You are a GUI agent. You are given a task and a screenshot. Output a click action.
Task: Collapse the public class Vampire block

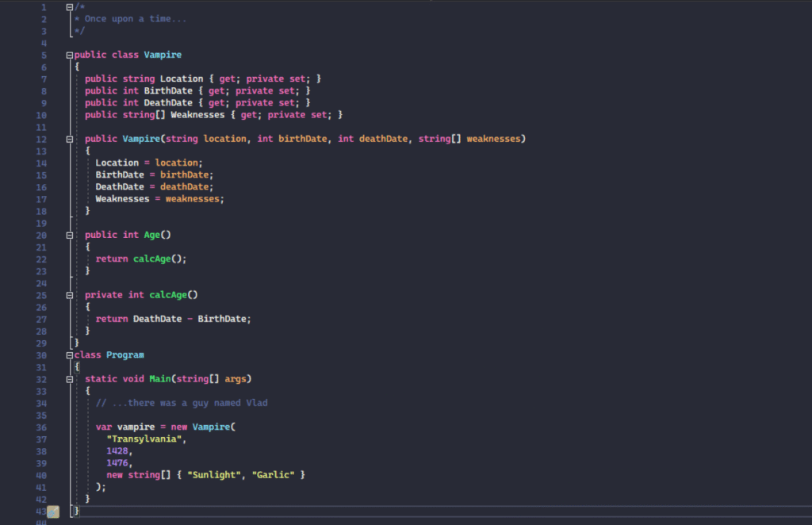[70, 56]
